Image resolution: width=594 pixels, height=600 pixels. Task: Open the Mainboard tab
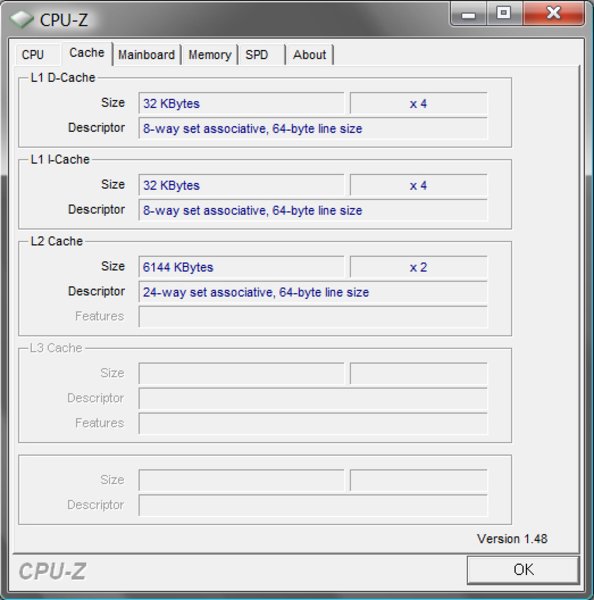coord(147,55)
